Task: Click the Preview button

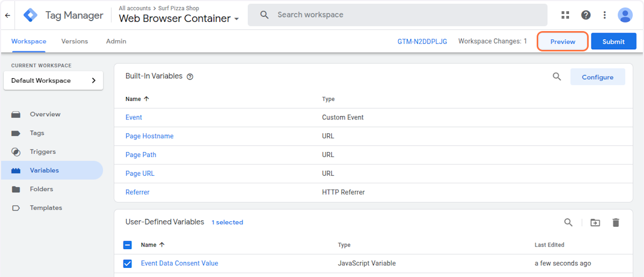Action: pos(562,41)
